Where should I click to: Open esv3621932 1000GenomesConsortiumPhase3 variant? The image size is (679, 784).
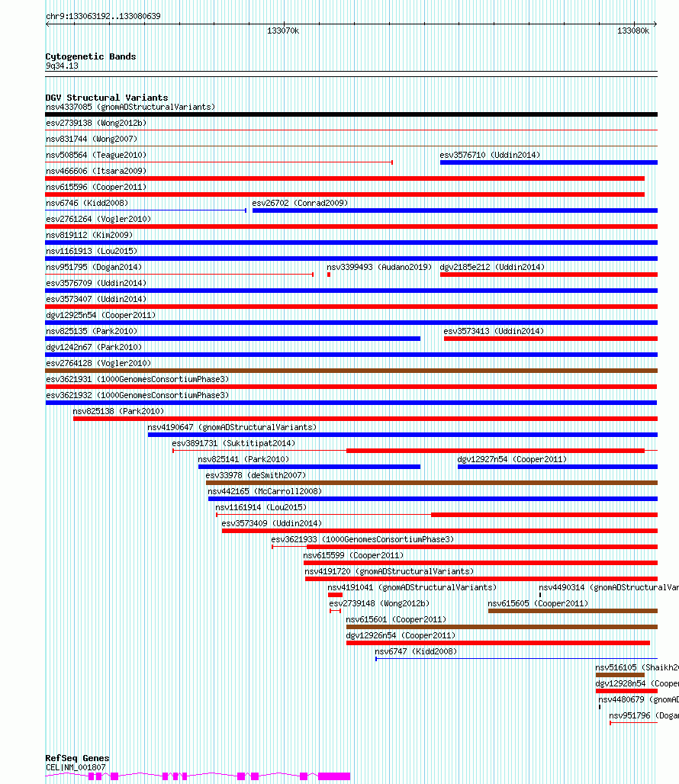click(137, 395)
